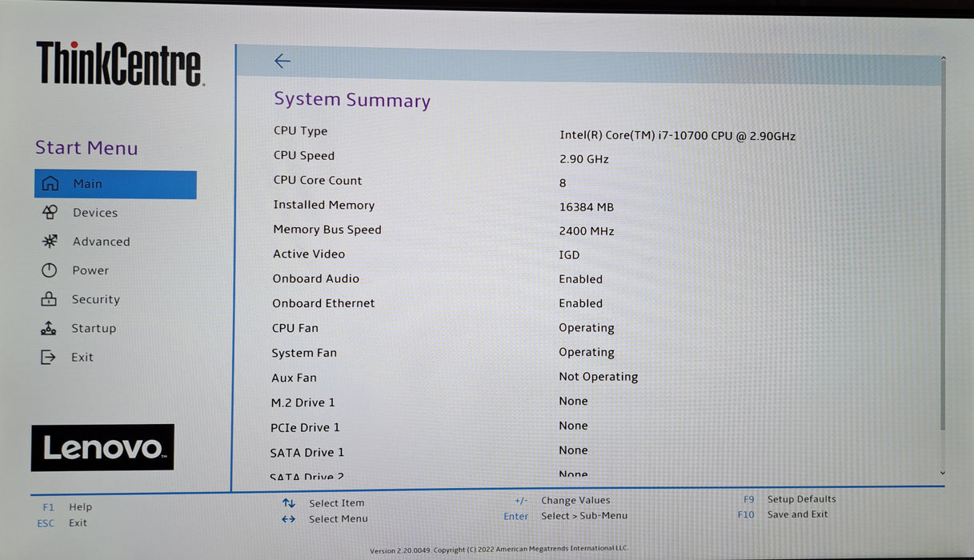The height and width of the screenshot is (560, 974).
Task: Select the Installed Memory label
Action: (323, 205)
